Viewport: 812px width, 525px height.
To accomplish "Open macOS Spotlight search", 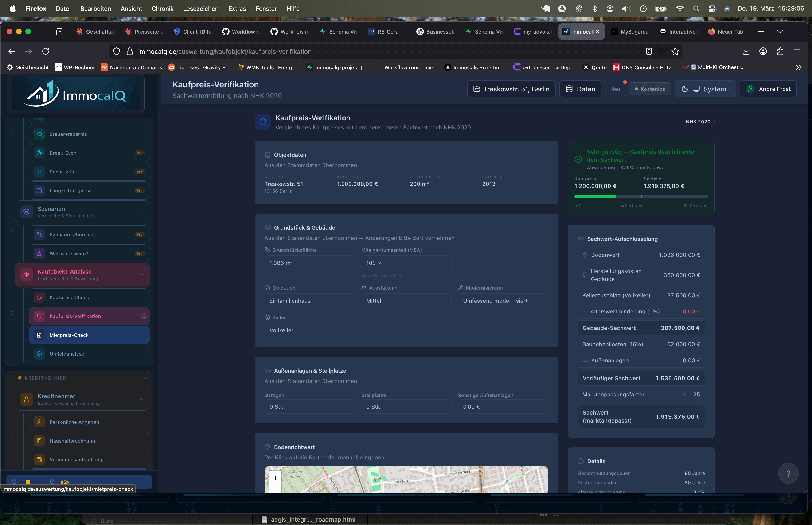I will pyautogui.click(x=696, y=8).
